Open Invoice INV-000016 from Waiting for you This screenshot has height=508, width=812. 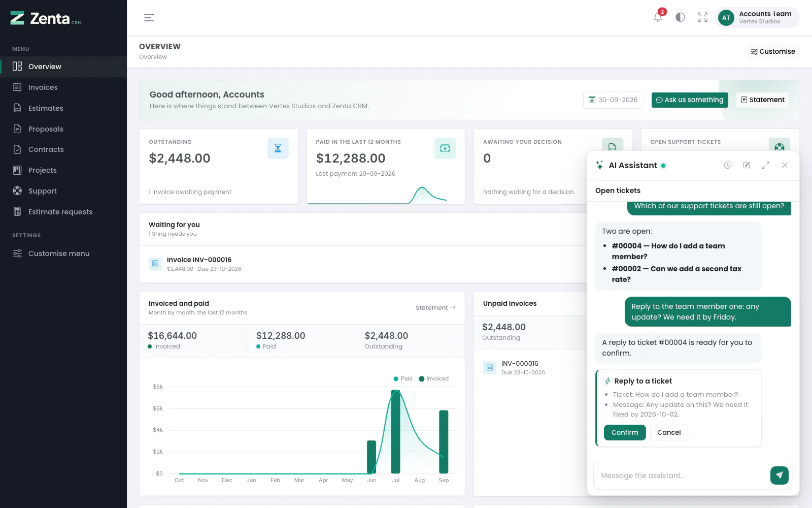199,260
